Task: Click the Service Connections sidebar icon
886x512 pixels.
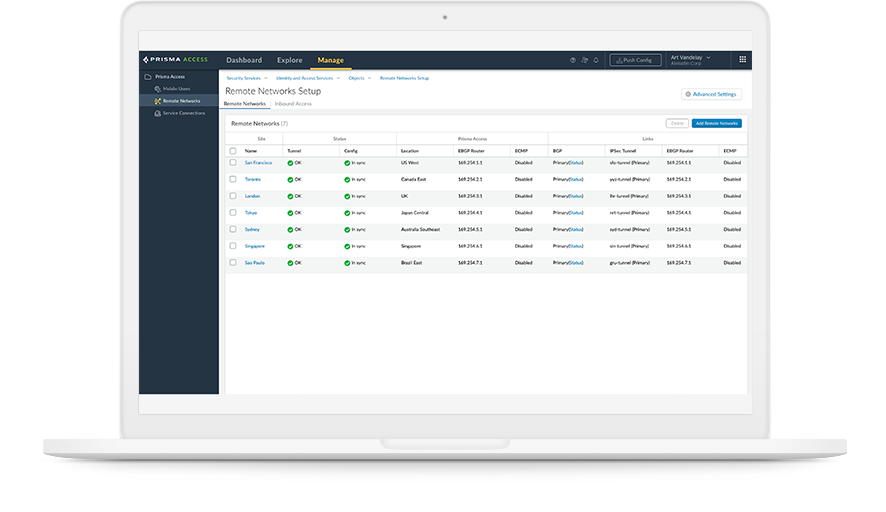Action: 158,113
